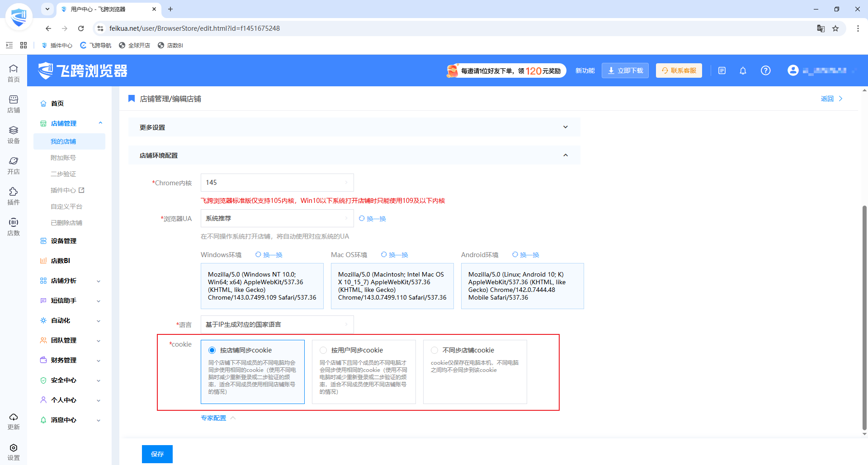
Task: Open the browser three-dot menu
Action: point(858,28)
